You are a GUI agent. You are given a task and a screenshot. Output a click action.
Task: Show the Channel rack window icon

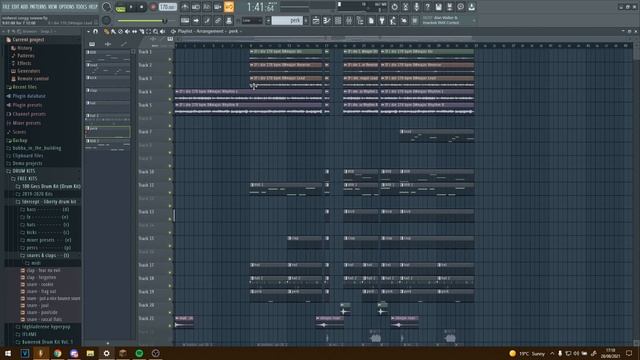338,20
